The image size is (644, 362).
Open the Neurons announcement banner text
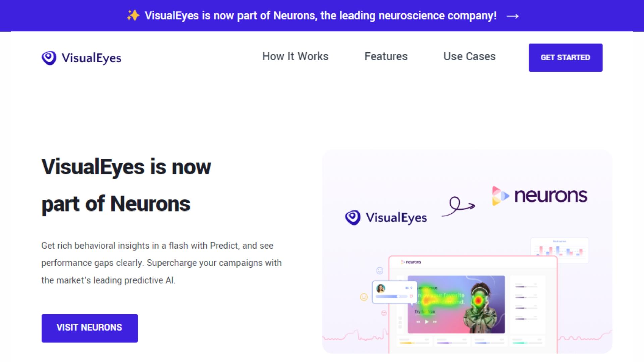pos(320,16)
